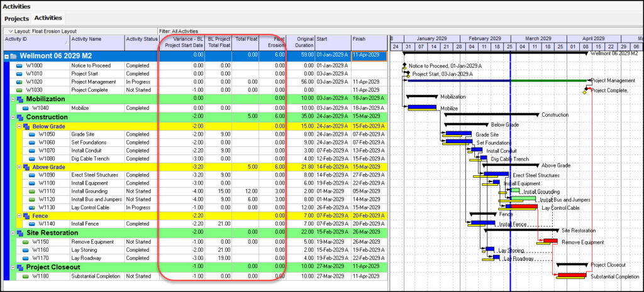644x292 pixels.
Task: Sort by the Activity Name column header
Action: (x=97, y=43)
